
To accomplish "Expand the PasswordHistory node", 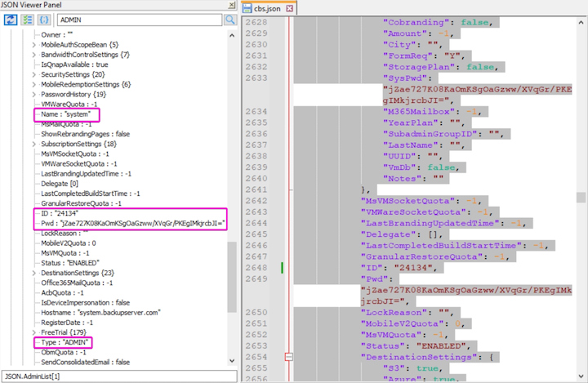I will 34,94.
